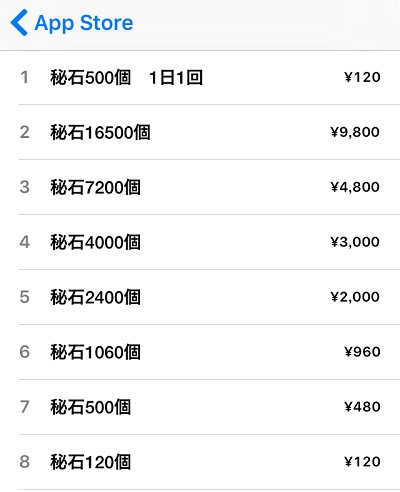
Task: Click the ¥3,000 price
Action: click(x=355, y=242)
